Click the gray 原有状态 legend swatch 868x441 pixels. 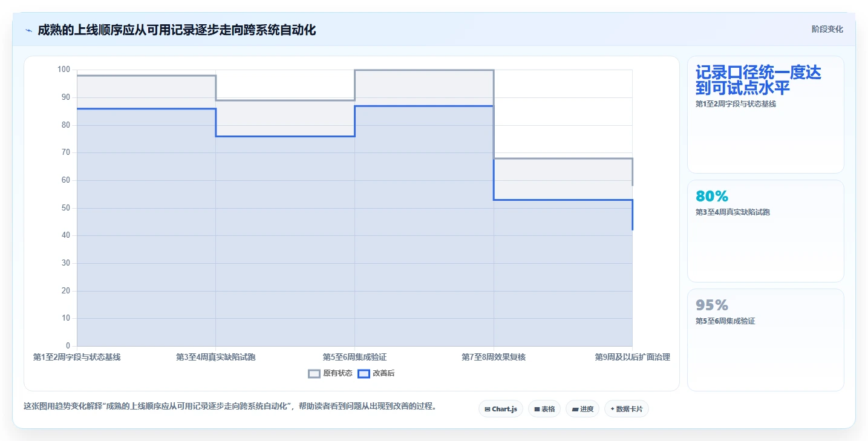[314, 374]
